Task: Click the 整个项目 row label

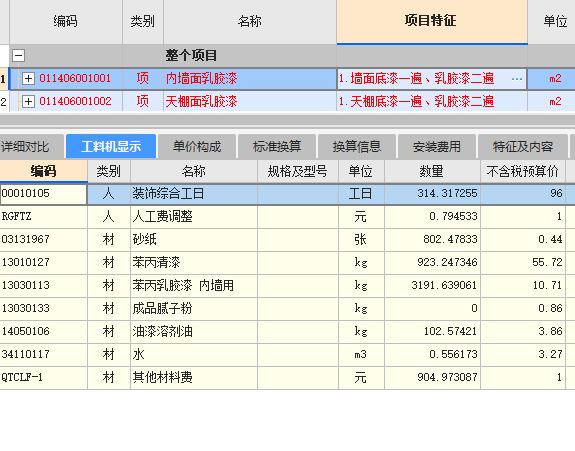Action: coord(191,56)
